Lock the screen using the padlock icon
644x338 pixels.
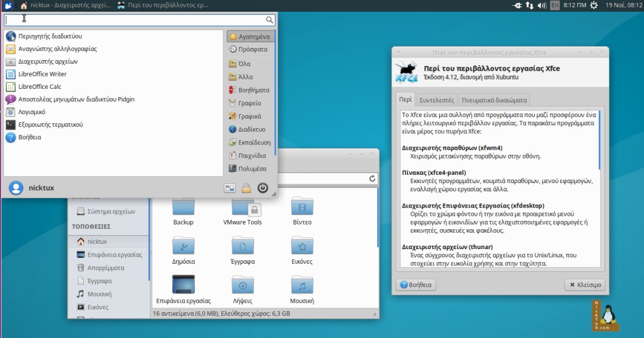[x=245, y=188]
